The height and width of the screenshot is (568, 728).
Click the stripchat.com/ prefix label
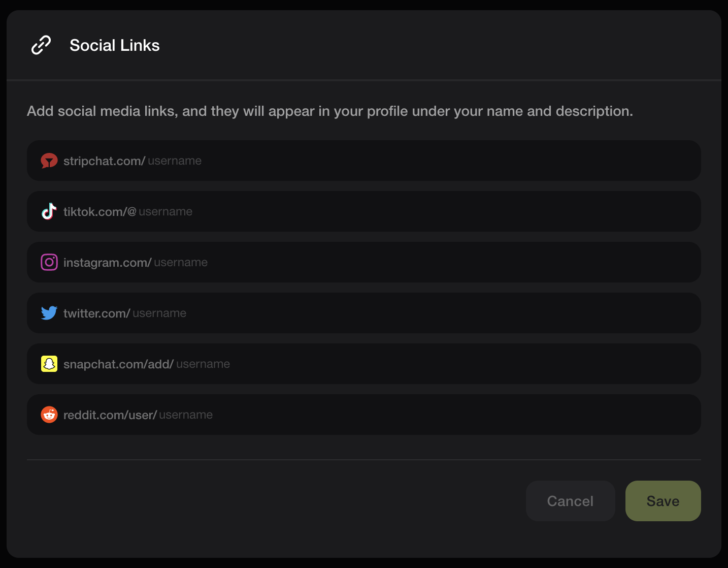pyautogui.click(x=103, y=161)
